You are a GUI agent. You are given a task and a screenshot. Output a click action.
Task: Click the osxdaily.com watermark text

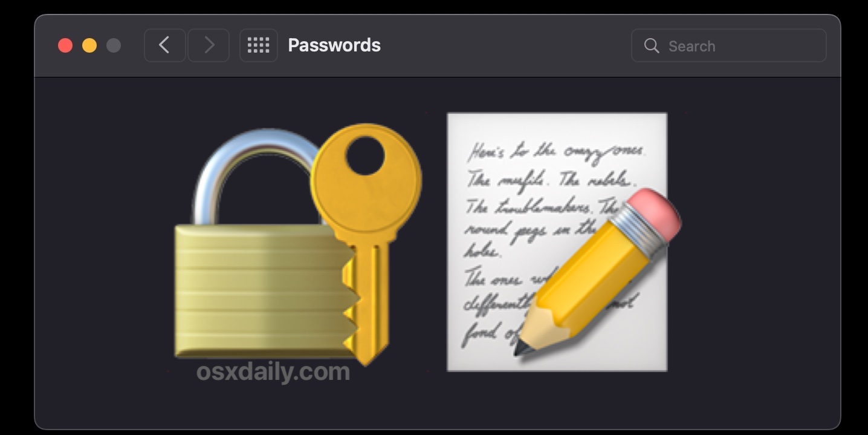coord(273,371)
